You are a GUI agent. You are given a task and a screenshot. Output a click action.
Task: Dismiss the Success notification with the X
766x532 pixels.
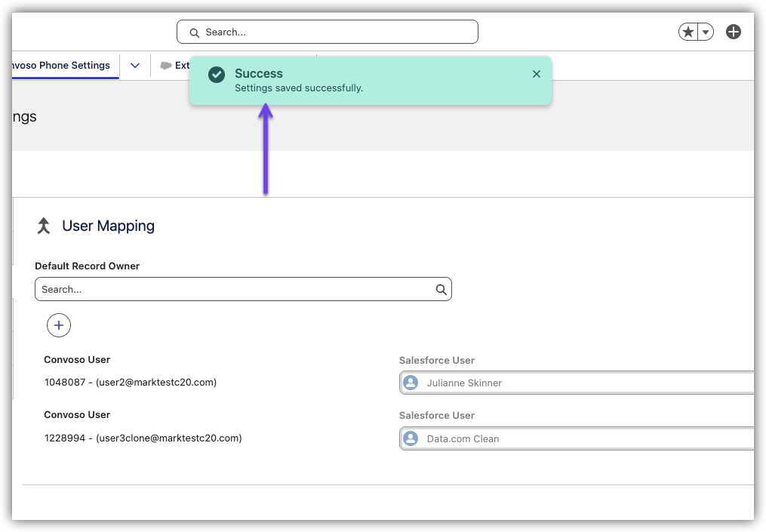[536, 74]
